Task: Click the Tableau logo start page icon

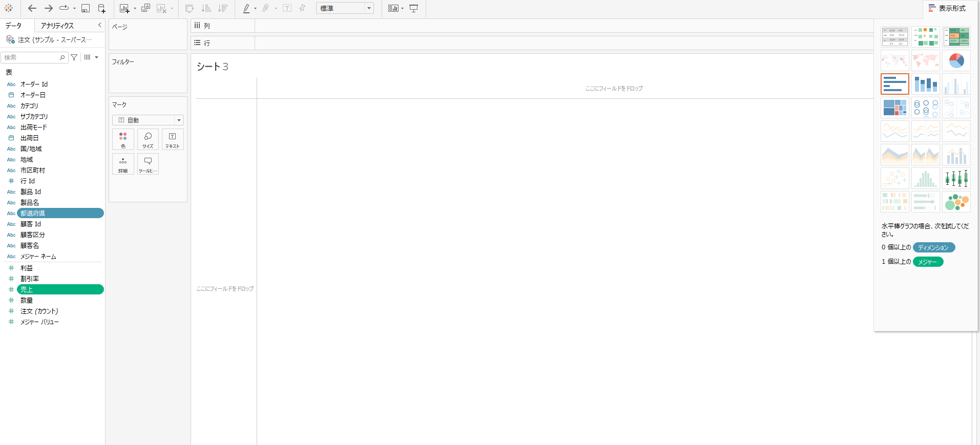Action: [9, 8]
